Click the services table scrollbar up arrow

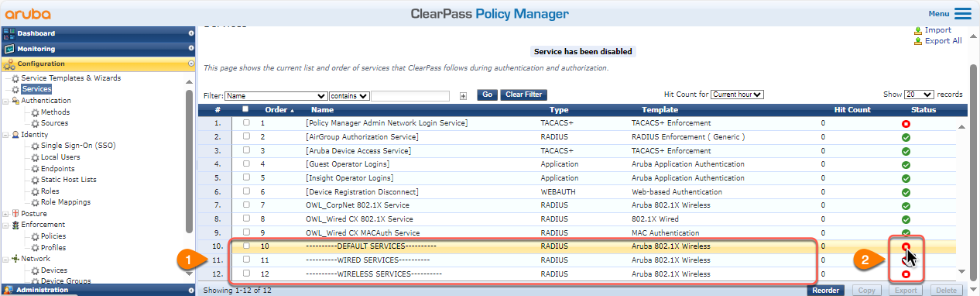tap(962, 126)
